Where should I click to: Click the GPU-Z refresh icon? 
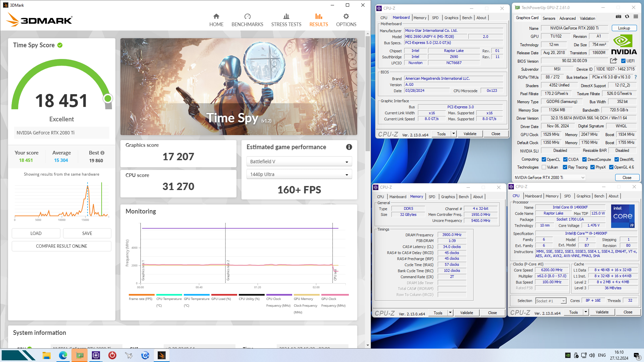coord(627,16)
